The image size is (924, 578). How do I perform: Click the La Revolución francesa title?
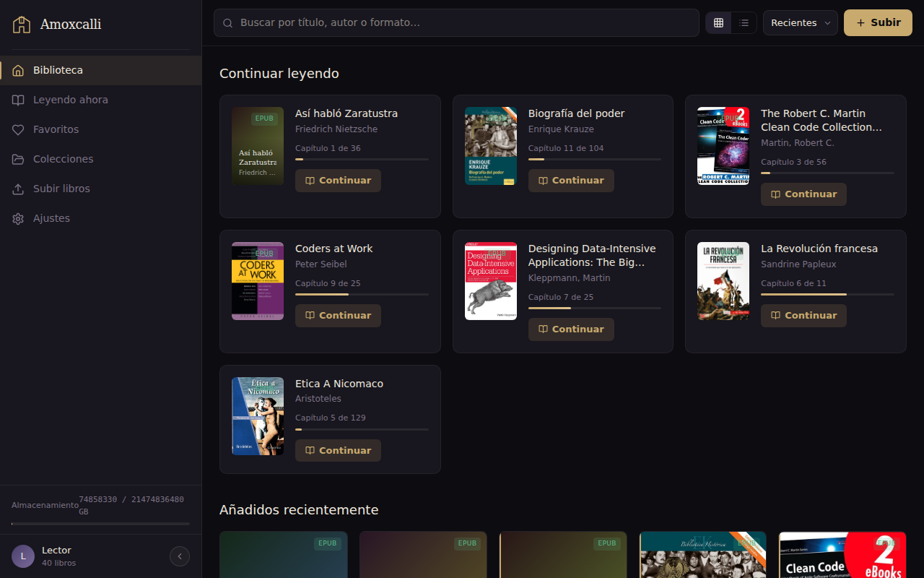click(x=819, y=249)
